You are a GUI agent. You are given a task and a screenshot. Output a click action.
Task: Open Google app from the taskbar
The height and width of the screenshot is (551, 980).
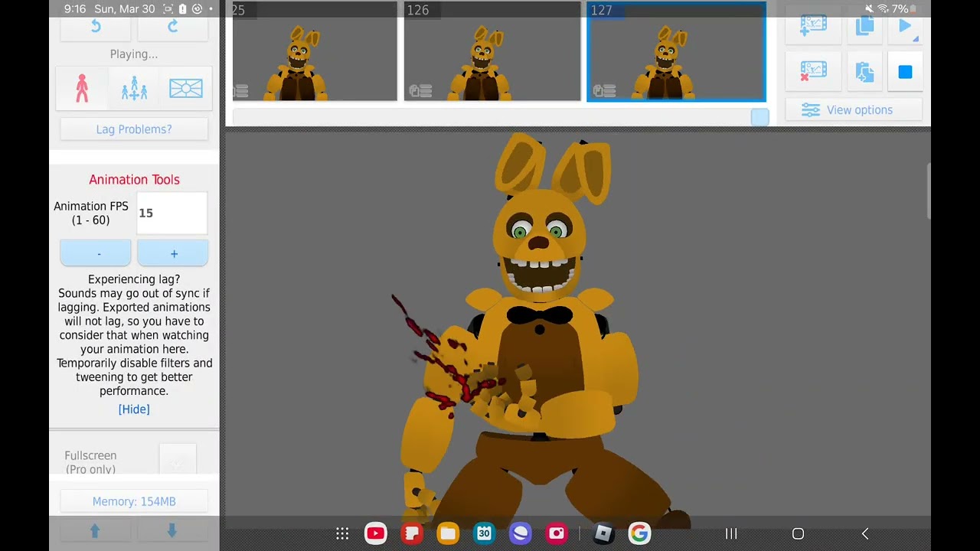point(639,533)
